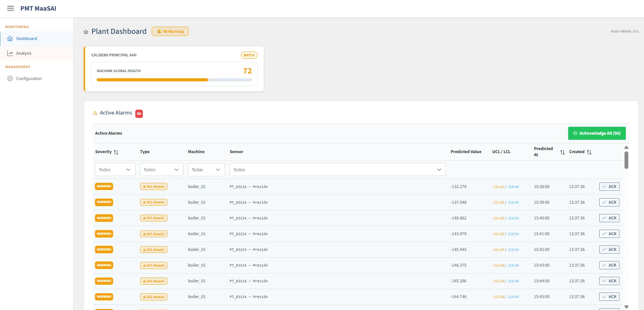Click created time in the 15:44:00 row
Image resolution: width=644 pixels, height=310 pixels.
577,281
